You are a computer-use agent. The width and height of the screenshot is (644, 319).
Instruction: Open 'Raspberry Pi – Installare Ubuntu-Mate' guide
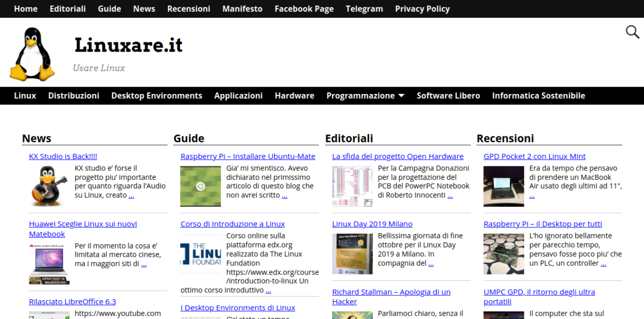[x=248, y=156]
